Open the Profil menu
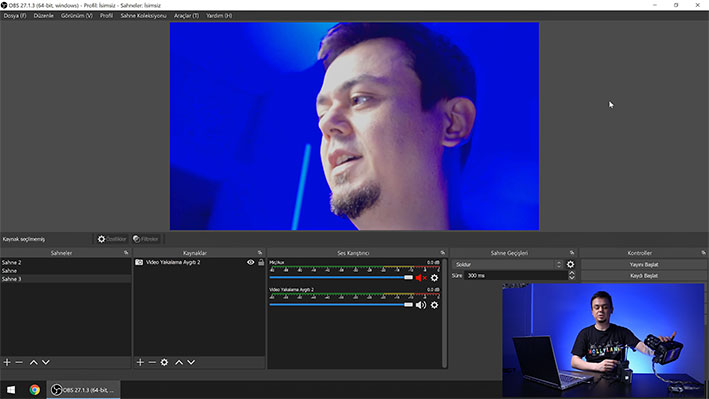 [x=106, y=15]
